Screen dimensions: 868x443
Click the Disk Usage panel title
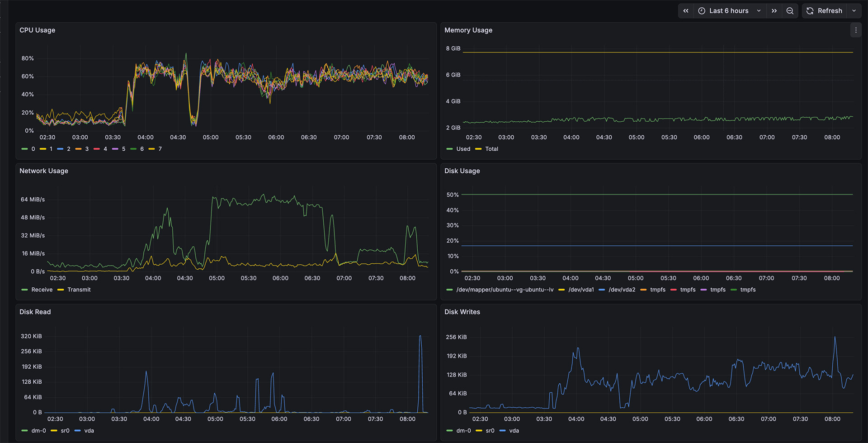tap(462, 171)
